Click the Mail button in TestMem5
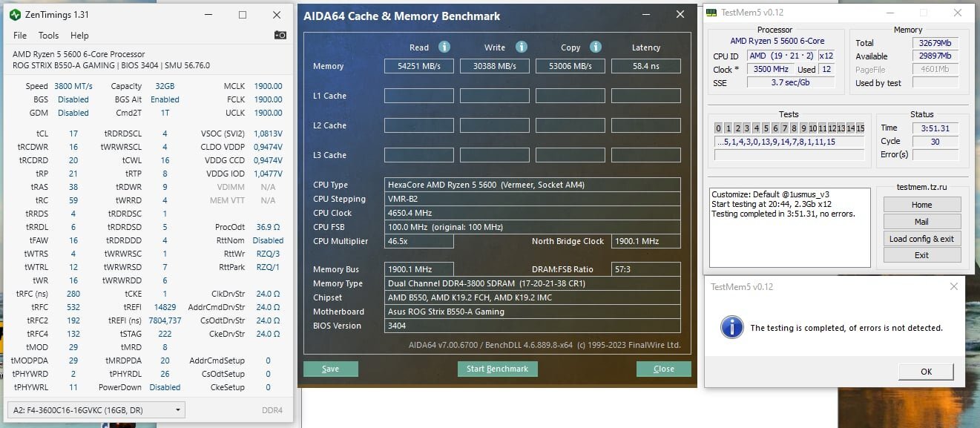This screenshot has width=980, height=428. pyautogui.click(x=922, y=222)
